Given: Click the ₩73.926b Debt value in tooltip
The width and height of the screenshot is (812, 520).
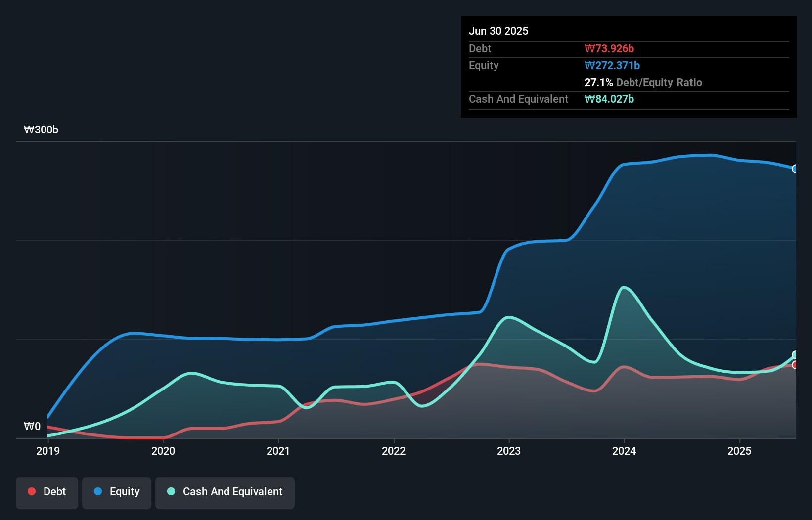Looking at the screenshot, I should 609,48.
